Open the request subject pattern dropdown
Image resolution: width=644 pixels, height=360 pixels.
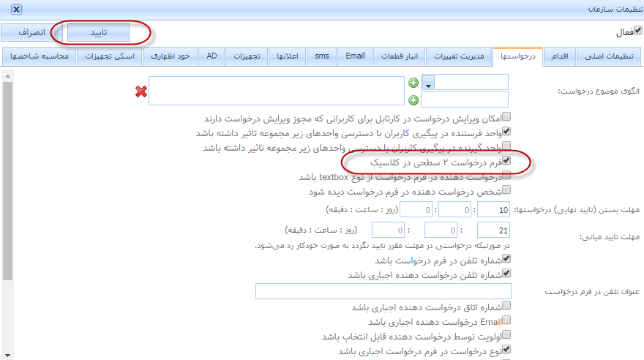pyautogui.click(x=429, y=82)
